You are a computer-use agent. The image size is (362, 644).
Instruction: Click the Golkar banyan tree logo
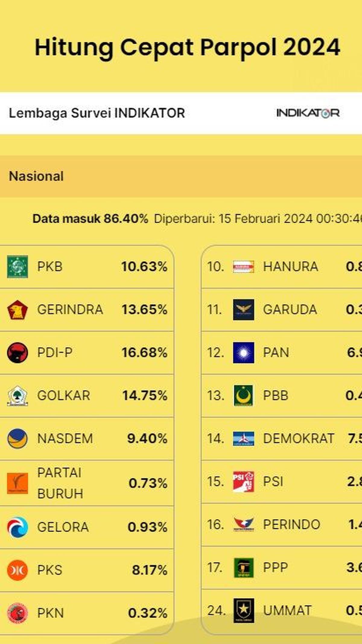[17, 396]
